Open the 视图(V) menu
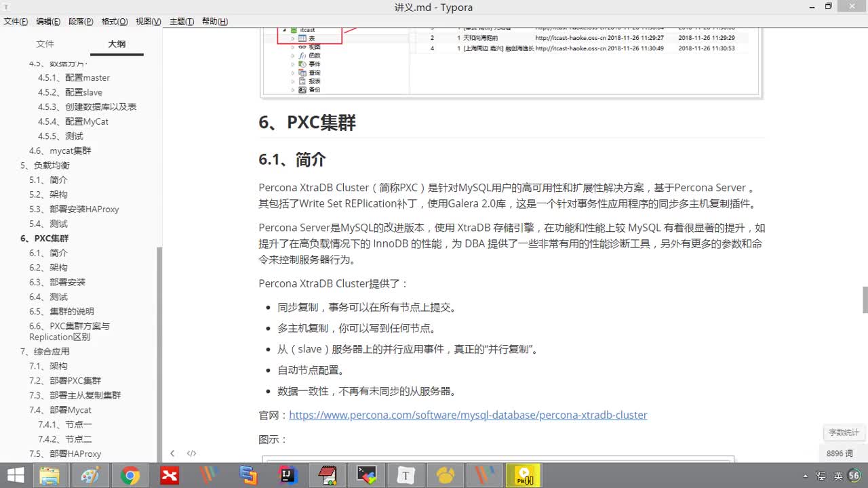The height and width of the screenshot is (488, 868). click(x=148, y=21)
